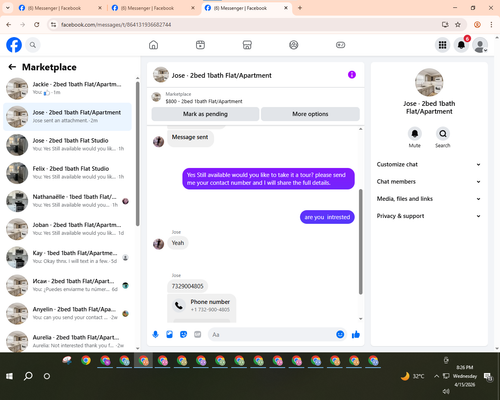Attach a photo using image icon
The width and height of the screenshot is (500, 400).
(x=169, y=334)
